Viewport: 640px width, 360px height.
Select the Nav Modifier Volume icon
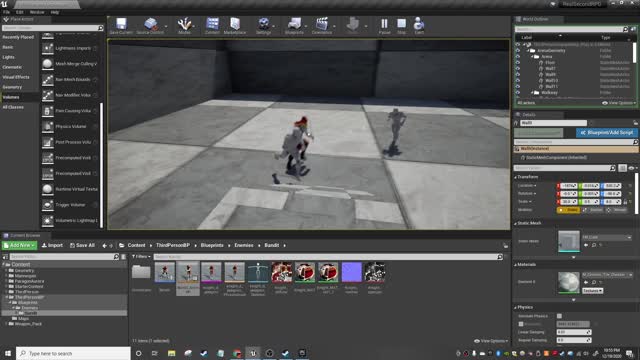tap(47, 95)
